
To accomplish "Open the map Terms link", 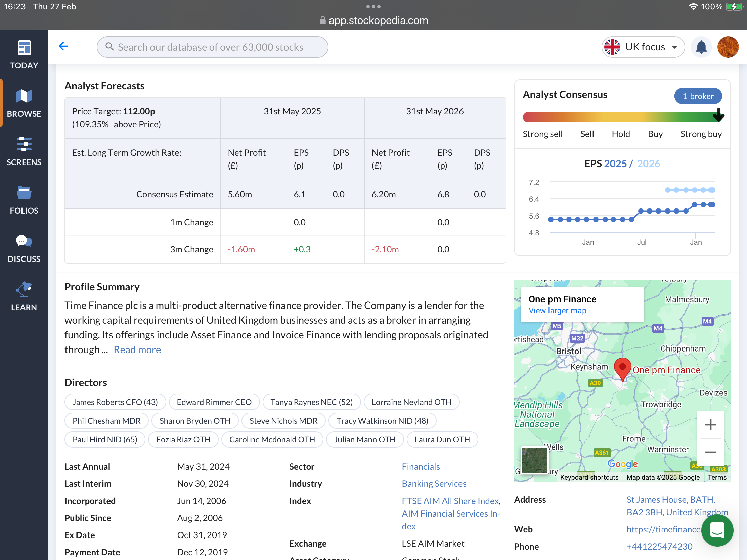I will 717,478.
